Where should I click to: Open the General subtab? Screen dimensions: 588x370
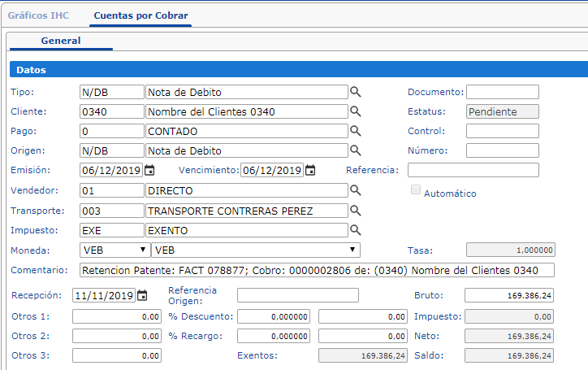coord(61,41)
